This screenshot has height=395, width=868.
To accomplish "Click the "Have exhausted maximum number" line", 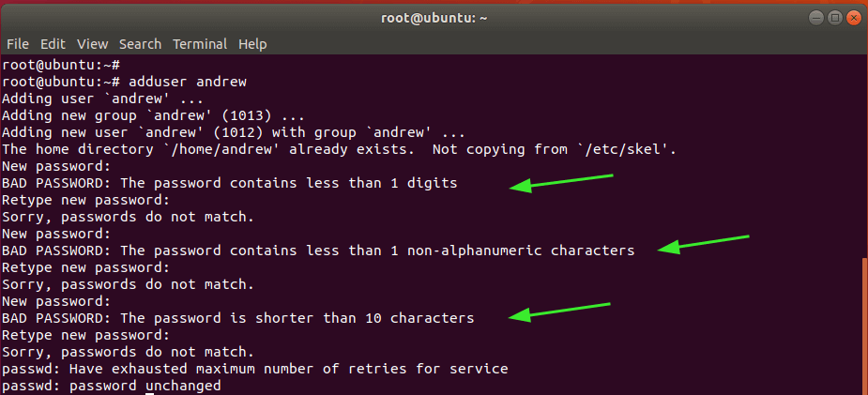I will (254, 369).
